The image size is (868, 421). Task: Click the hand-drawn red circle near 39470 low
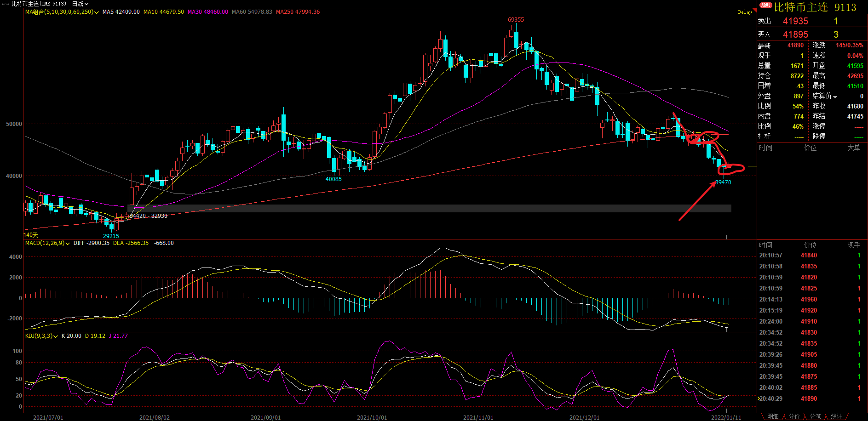[731, 169]
